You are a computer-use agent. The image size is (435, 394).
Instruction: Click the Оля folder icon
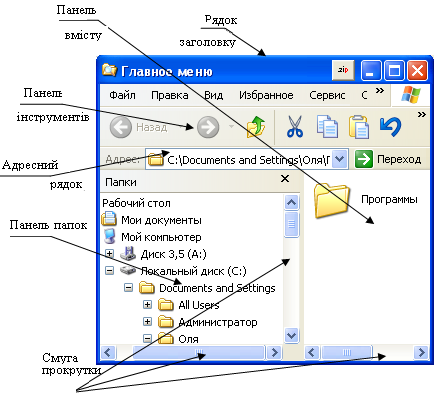pyautogui.click(x=166, y=338)
